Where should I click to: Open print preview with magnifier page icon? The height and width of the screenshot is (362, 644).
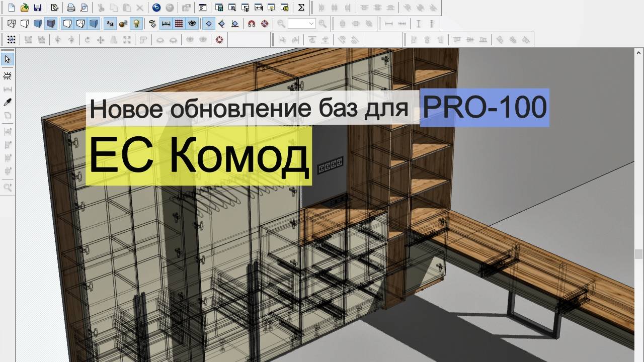84,8
